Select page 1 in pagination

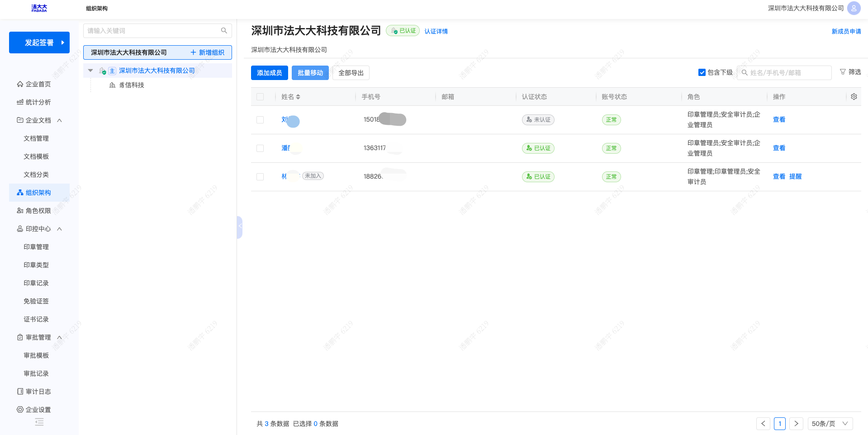point(780,424)
